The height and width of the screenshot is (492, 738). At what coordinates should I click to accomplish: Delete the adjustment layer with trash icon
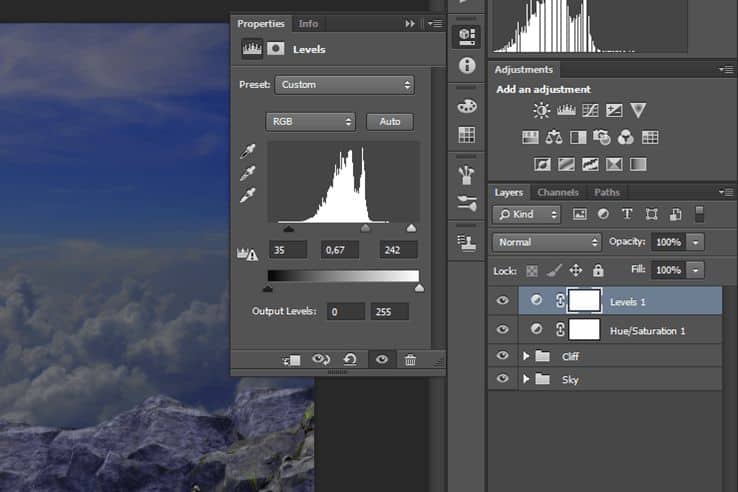tap(410, 360)
